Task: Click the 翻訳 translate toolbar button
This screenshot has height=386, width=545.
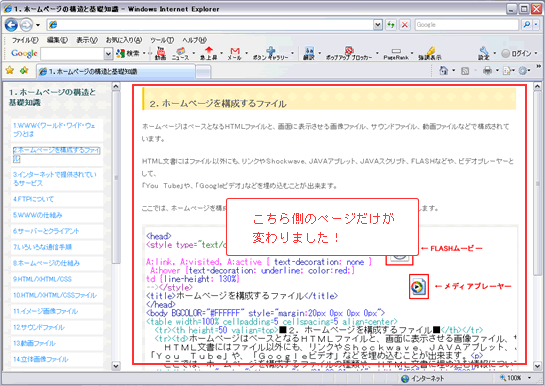Action: tap(309, 54)
